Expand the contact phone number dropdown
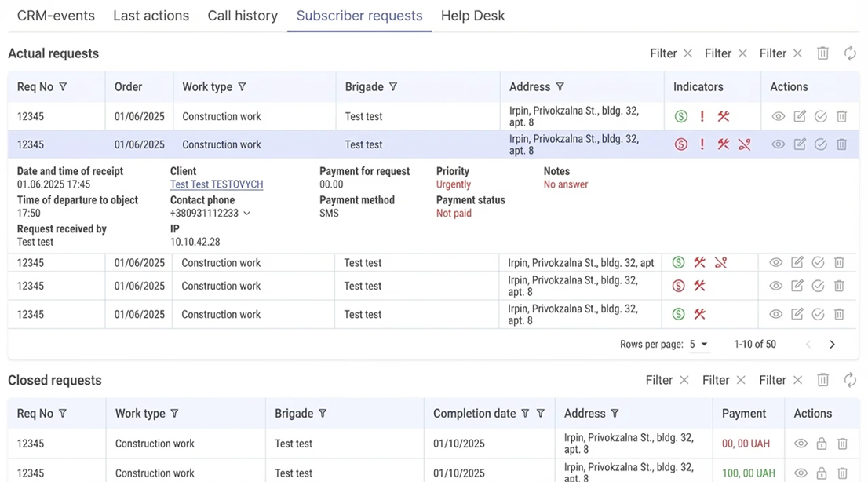This screenshot has width=868, height=482. [247, 214]
